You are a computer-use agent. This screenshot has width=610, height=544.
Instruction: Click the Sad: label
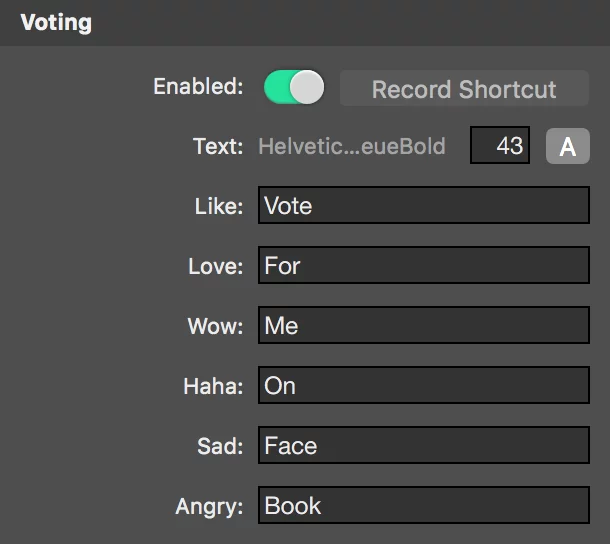(x=220, y=446)
